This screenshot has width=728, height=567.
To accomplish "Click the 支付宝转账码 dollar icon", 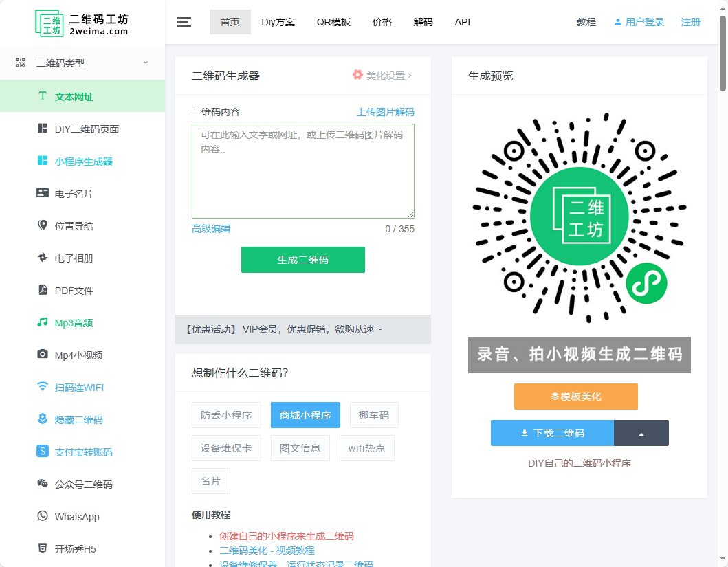I will [x=42, y=451].
